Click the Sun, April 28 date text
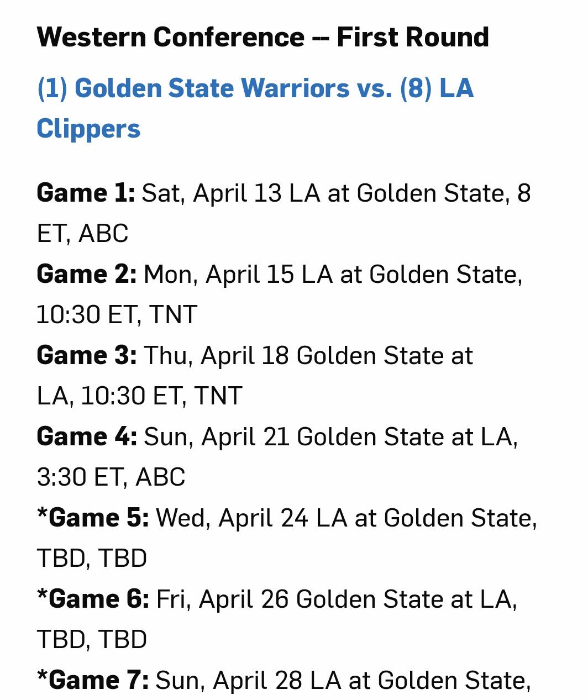 [228, 681]
